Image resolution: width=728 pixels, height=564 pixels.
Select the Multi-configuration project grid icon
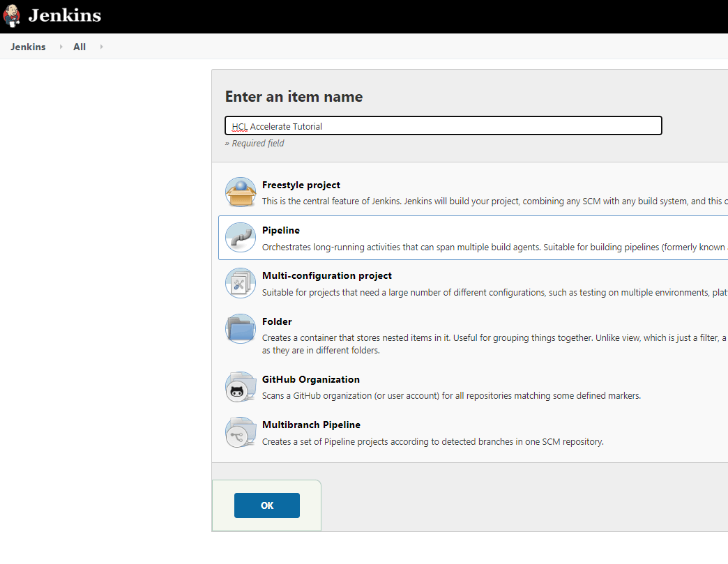coord(240,282)
